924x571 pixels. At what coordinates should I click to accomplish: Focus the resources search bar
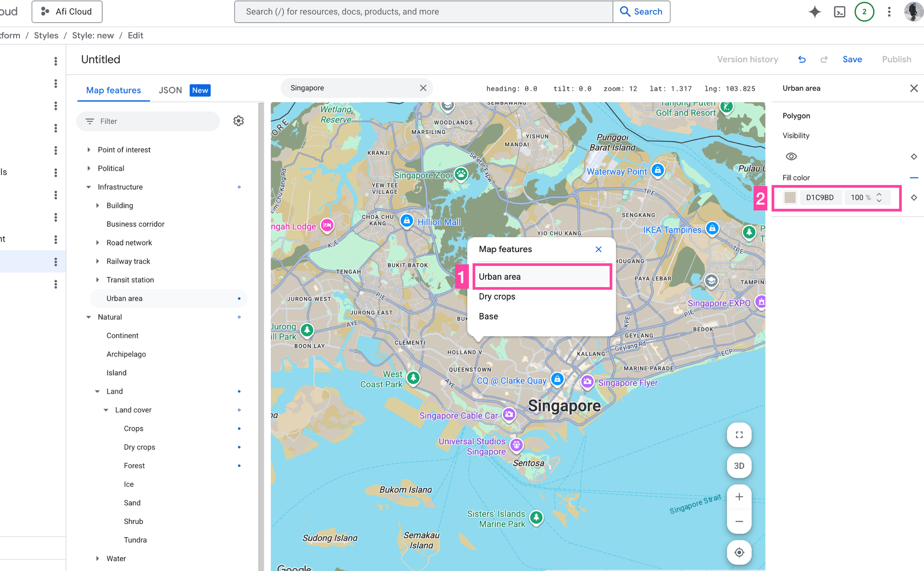click(x=423, y=12)
